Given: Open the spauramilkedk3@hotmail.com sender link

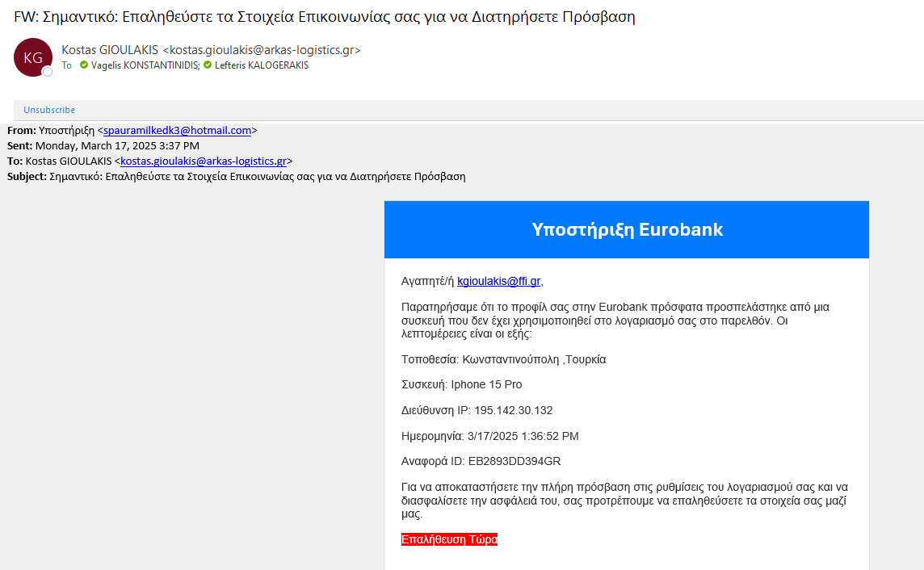Looking at the screenshot, I should pyautogui.click(x=178, y=130).
